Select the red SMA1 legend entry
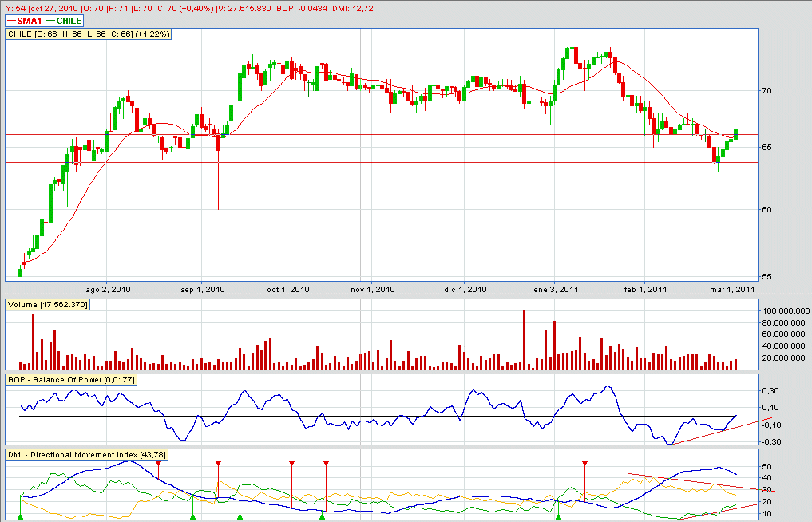812x522 pixels. [24, 21]
